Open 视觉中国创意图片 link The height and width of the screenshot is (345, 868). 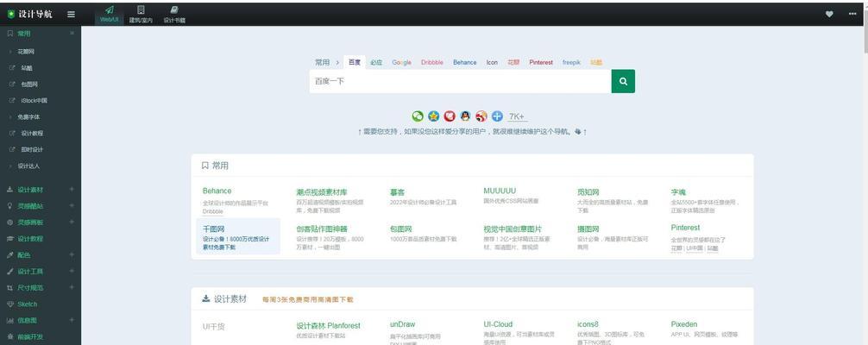coord(513,229)
